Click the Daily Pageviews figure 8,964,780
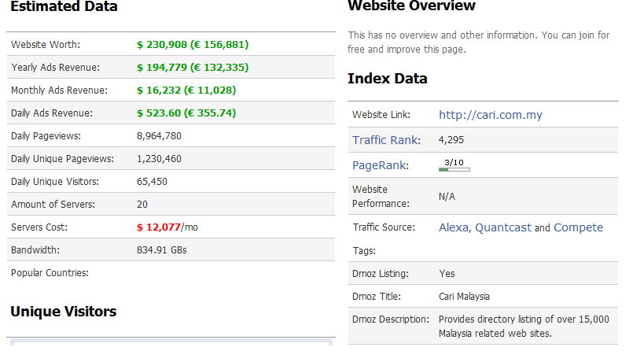Viewport: 644px width, 362px height. click(159, 136)
